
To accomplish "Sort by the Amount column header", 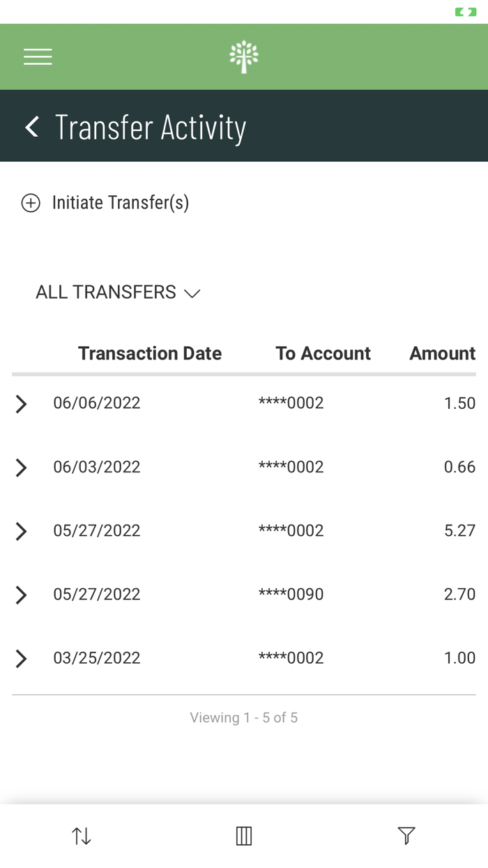I will (442, 353).
